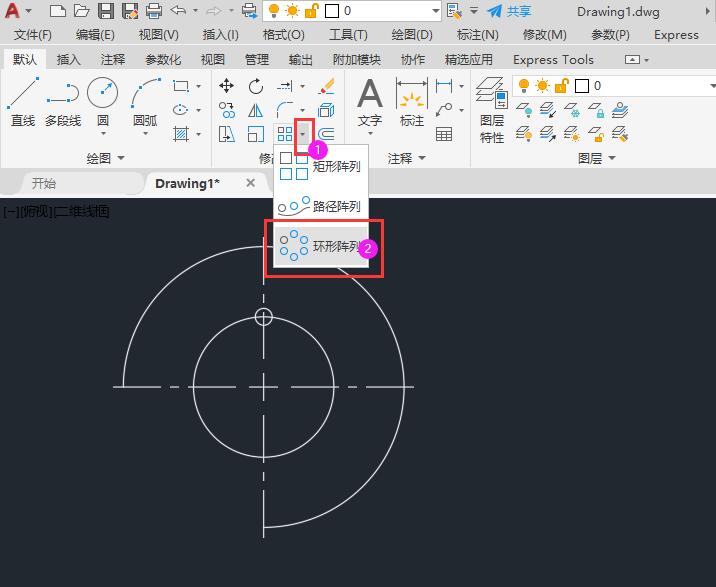Click the Array tool icon in Modify panel

click(x=285, y=134)
